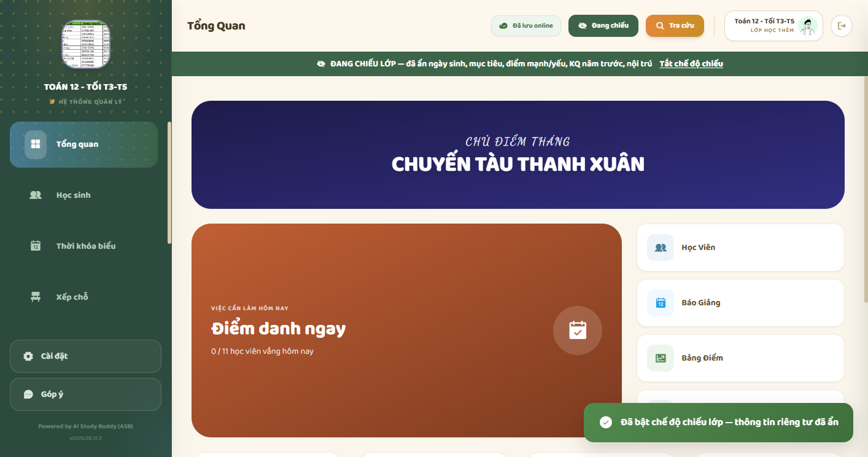Open the Báo Giảng shortcut card
This screenshot has width=868, height=457.
(x=740, y=303)
